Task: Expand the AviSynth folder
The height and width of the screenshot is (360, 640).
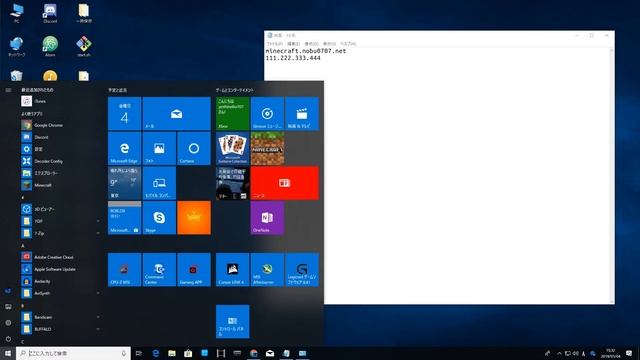Action: point(60,293)
